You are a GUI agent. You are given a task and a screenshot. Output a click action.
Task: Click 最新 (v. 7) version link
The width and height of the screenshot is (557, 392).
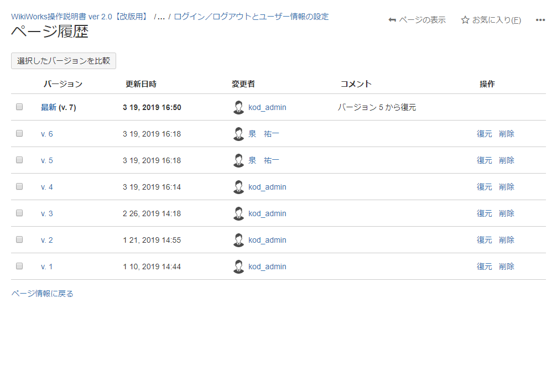pos(49,107)
